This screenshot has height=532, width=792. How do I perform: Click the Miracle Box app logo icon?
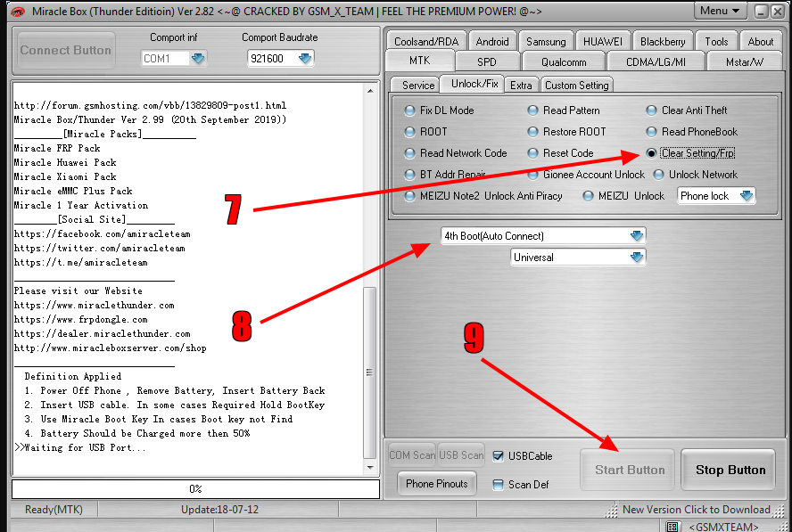[x=18, y=11]
